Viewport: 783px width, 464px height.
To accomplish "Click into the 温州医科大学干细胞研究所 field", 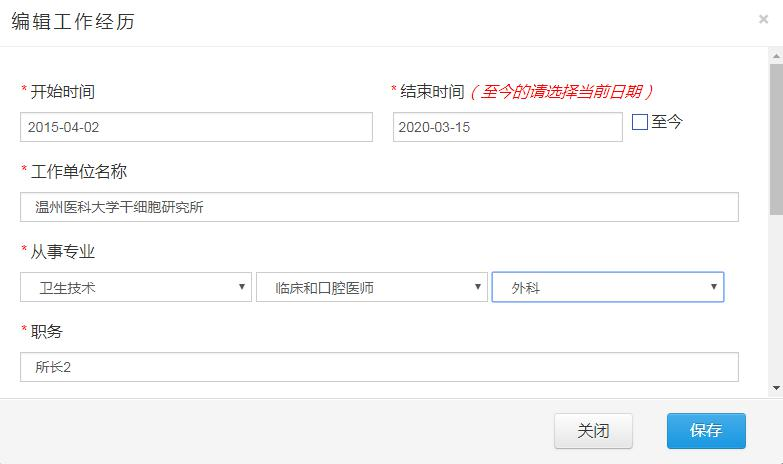I will click(x=379, y=207).
